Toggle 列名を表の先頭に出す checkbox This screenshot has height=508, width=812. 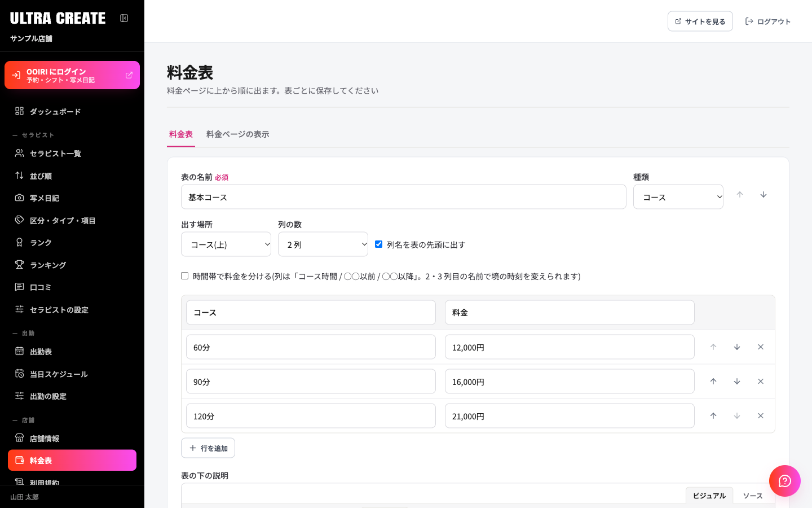379,244
